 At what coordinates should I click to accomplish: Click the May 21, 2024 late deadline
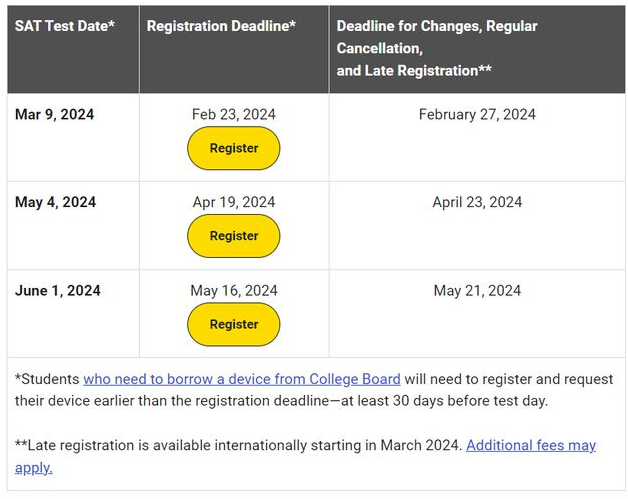tap(477, 291)
